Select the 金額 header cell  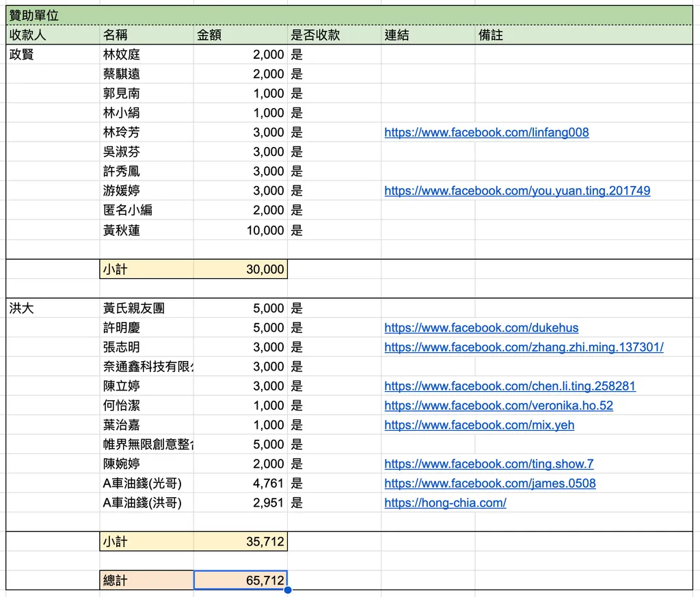(240, 35)
